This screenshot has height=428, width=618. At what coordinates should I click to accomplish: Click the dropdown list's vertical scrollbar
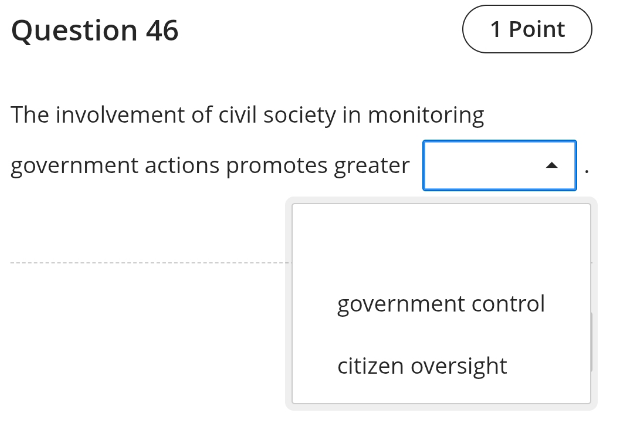point(591,342)
